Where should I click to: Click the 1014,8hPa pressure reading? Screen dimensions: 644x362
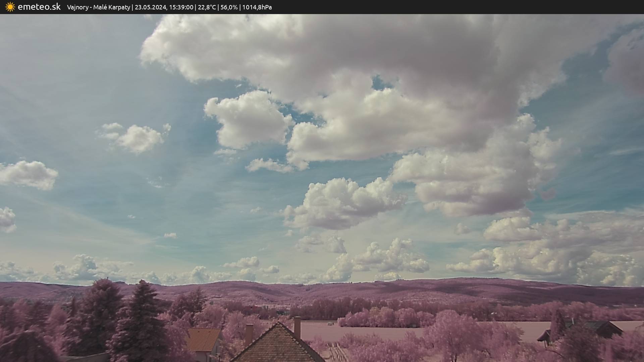tap(257, 7)
